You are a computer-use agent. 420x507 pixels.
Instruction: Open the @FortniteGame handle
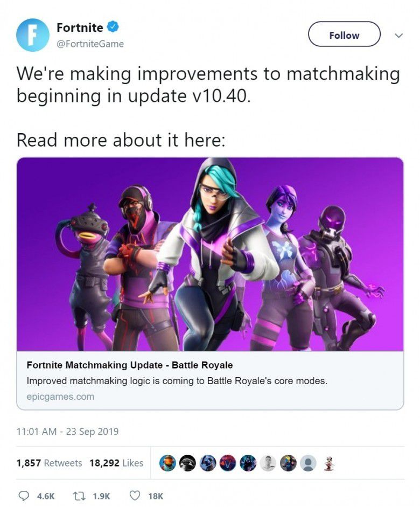pos(90,44)
